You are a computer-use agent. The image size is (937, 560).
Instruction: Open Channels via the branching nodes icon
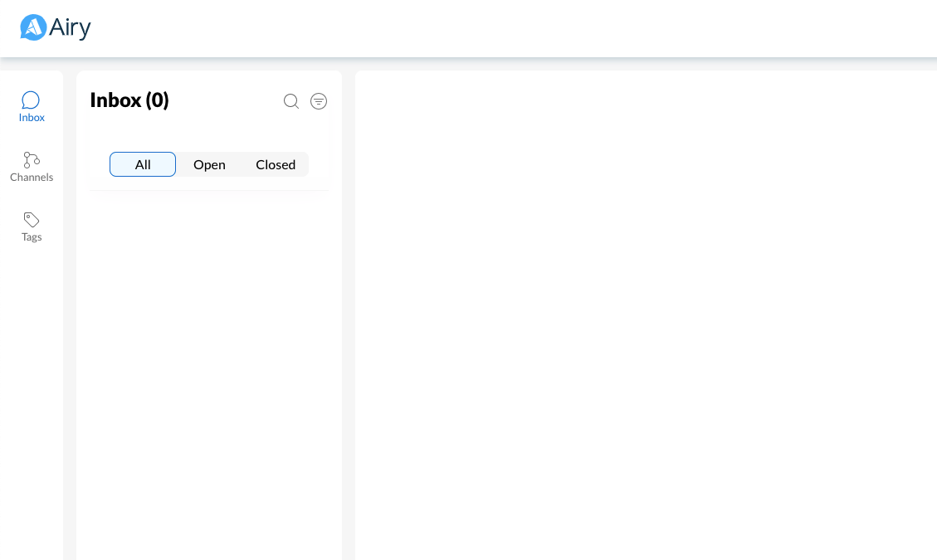click(32, 159)
